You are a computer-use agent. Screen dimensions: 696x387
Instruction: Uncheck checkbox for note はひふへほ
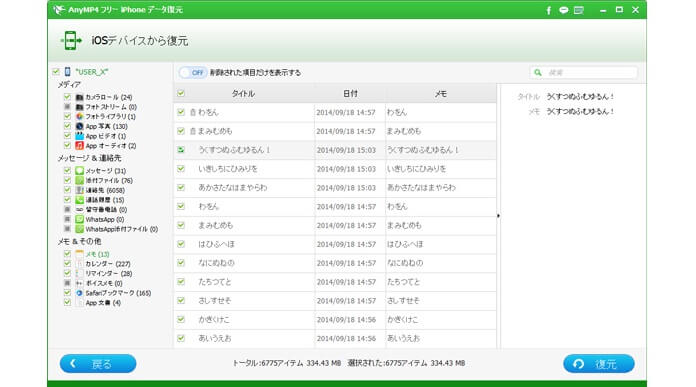pos(181,244)
